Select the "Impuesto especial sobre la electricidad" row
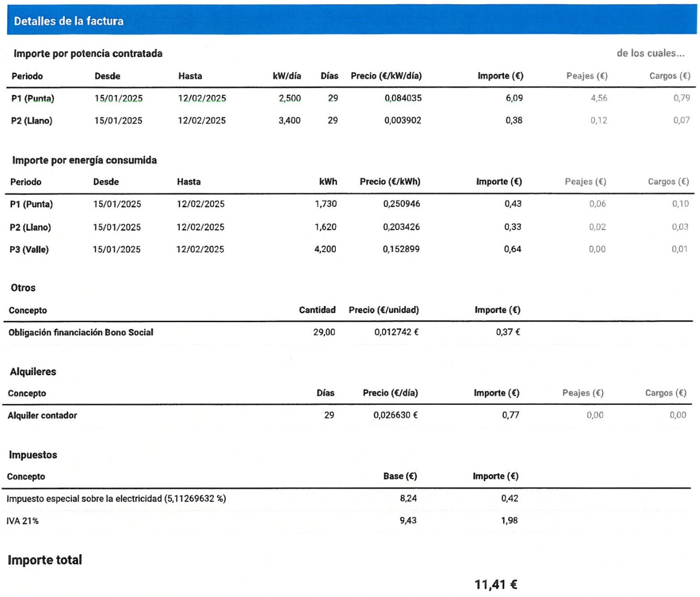 click(x=116, y=499)
